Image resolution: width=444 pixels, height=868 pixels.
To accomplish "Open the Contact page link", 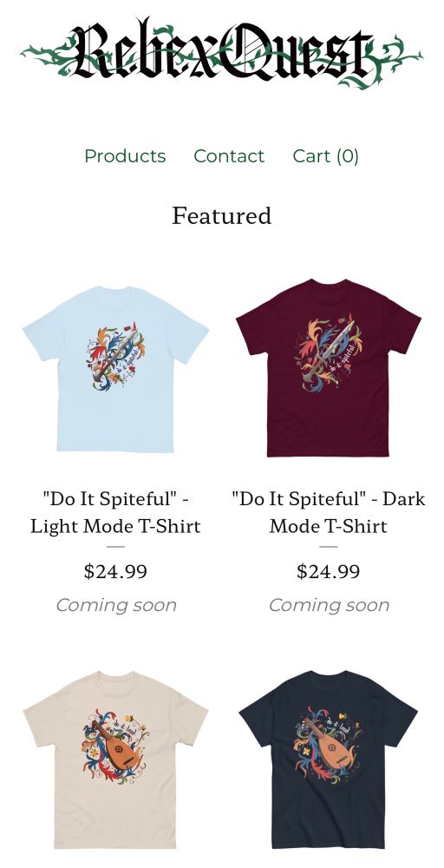I will tap(229, 156).
